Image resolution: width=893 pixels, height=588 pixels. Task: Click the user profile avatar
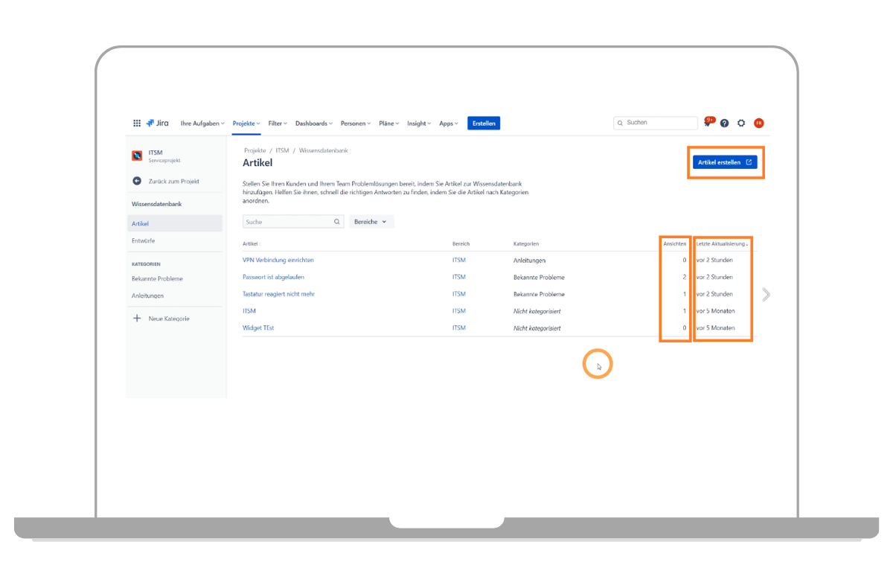pos(759,124)
